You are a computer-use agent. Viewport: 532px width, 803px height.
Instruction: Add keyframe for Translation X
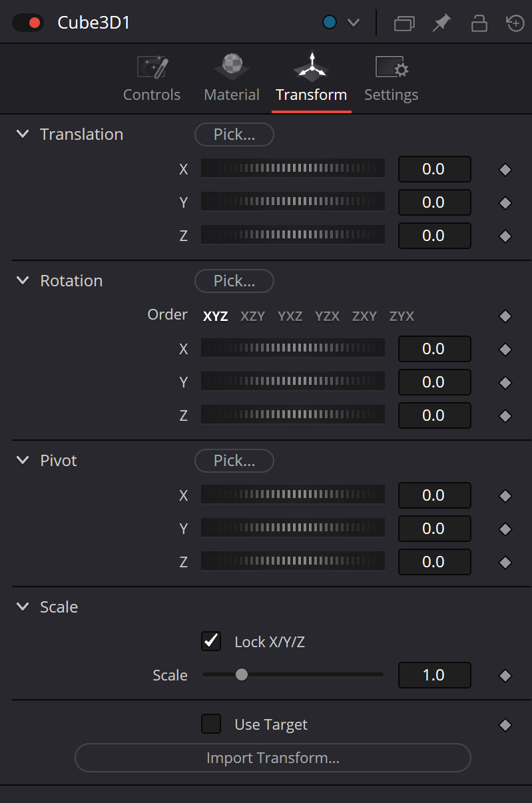[x=505, y=170]
